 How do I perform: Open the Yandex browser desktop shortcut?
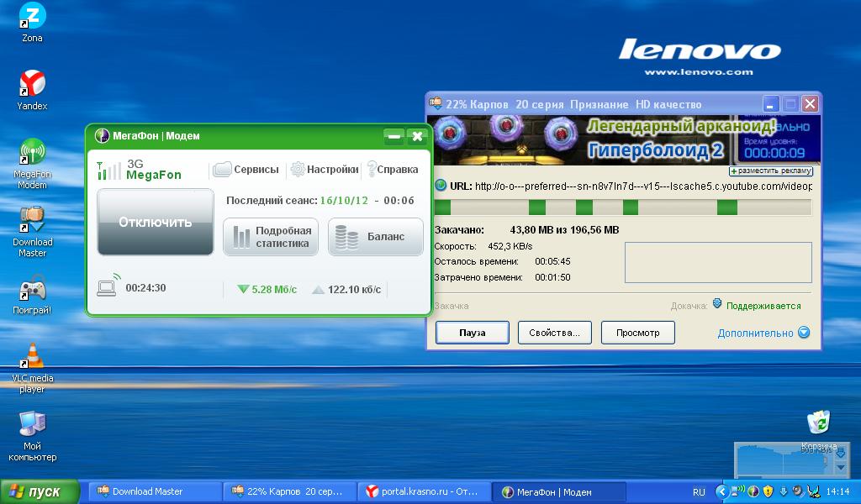pos(33,83)
